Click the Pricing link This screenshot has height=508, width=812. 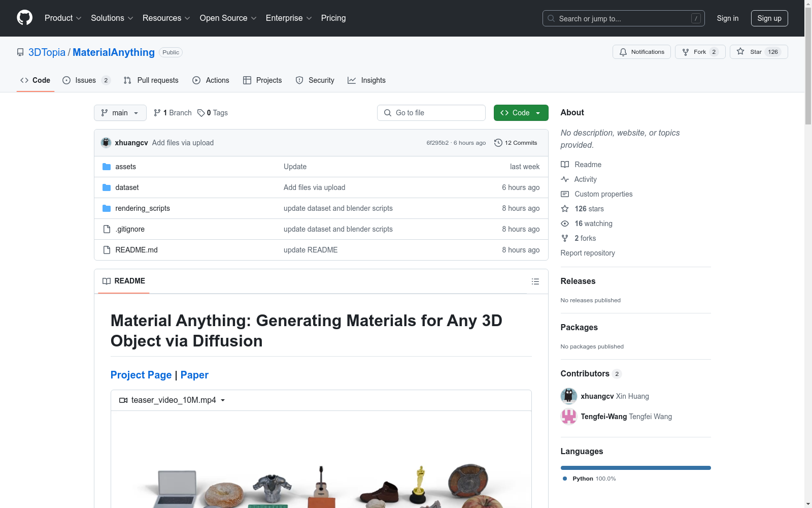333,18
